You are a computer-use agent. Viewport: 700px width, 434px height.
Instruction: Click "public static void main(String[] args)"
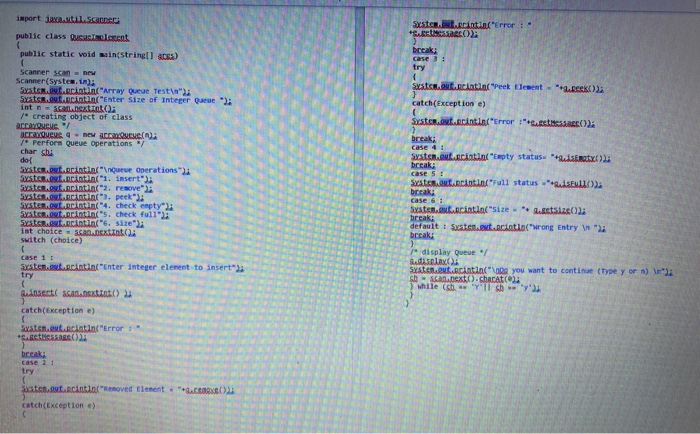click(x=99, y=54)
